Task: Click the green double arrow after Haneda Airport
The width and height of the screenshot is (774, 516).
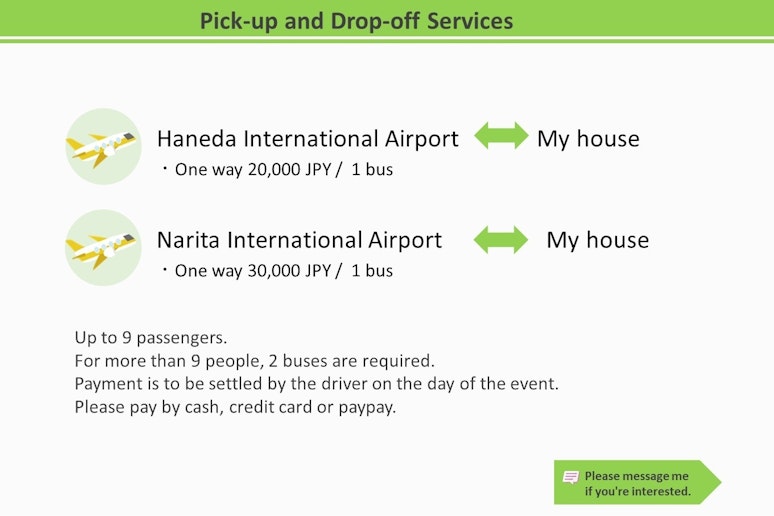Action: pyautogui.click(x=501, y=137)
